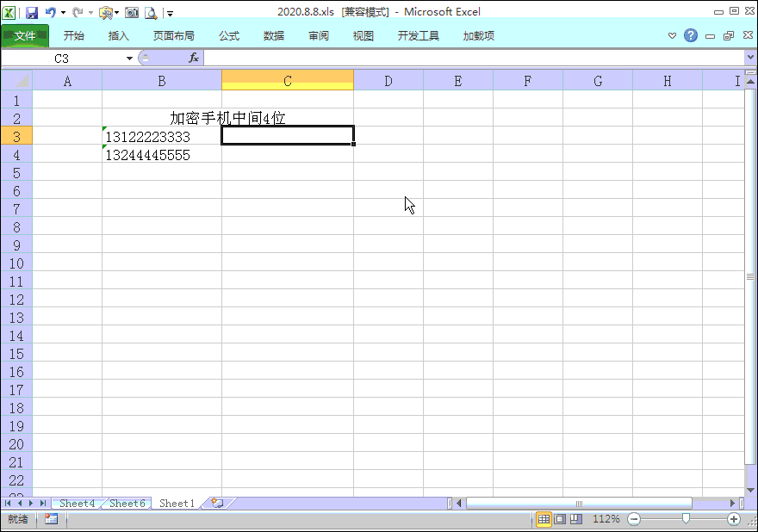Switch to the 页面布局 ribbon tab
Image resolution: width=758 pixels, height=532 pixels.
click(x=173, y=36)
